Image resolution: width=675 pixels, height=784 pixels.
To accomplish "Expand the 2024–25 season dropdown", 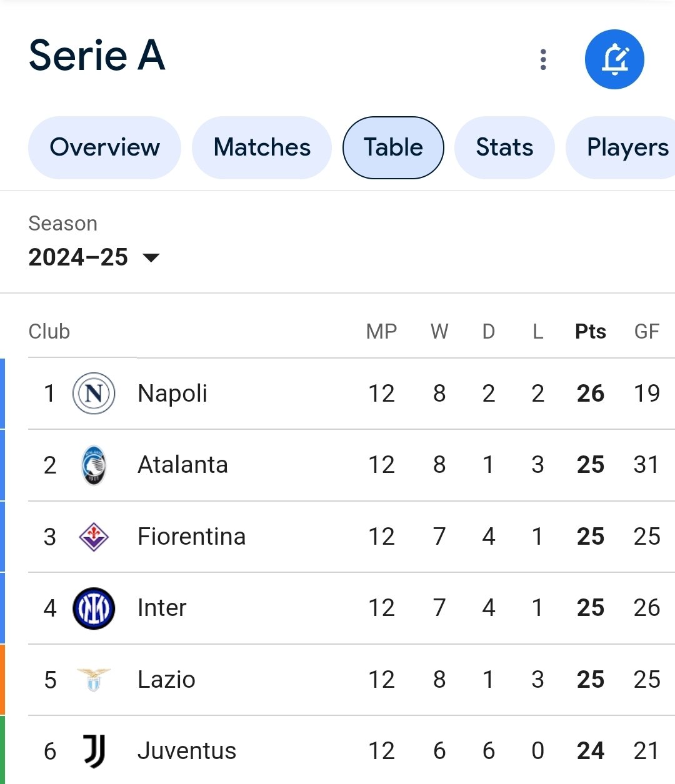I will pos(94,257).
